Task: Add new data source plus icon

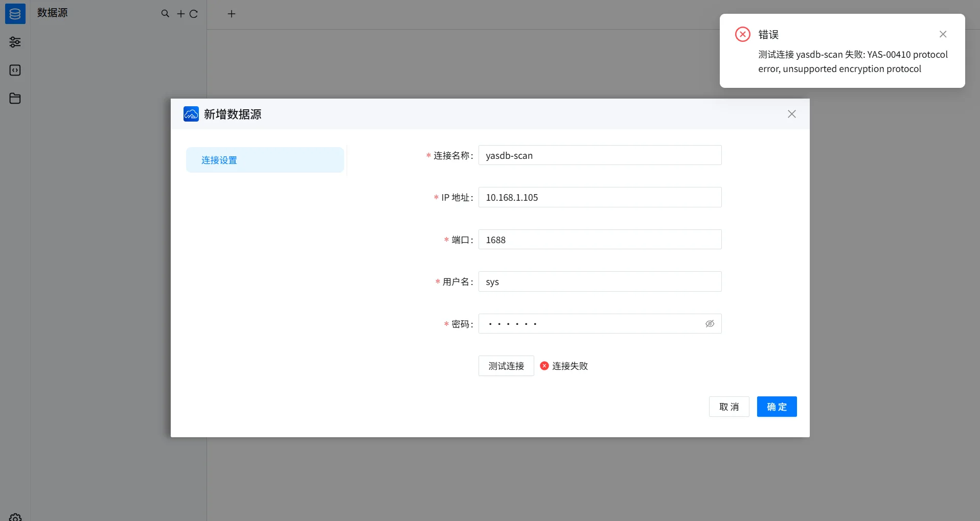Action: (x=181, y=14)
